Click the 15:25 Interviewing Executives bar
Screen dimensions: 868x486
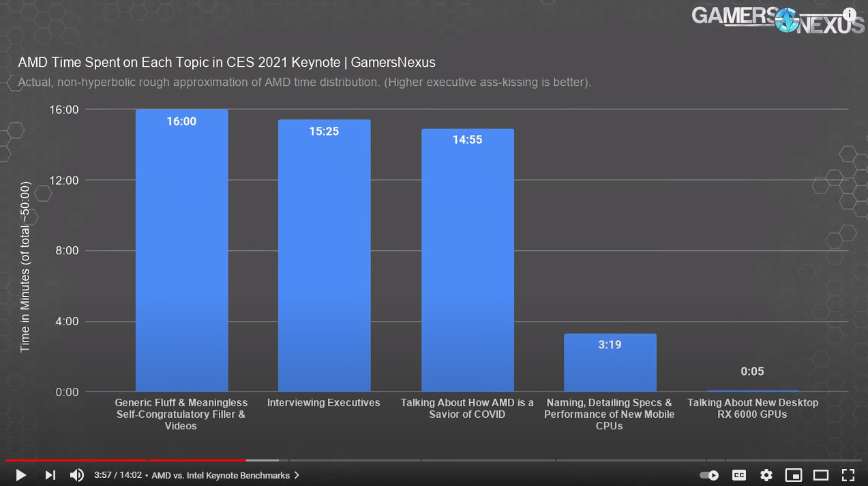click(x=324, y=256)
